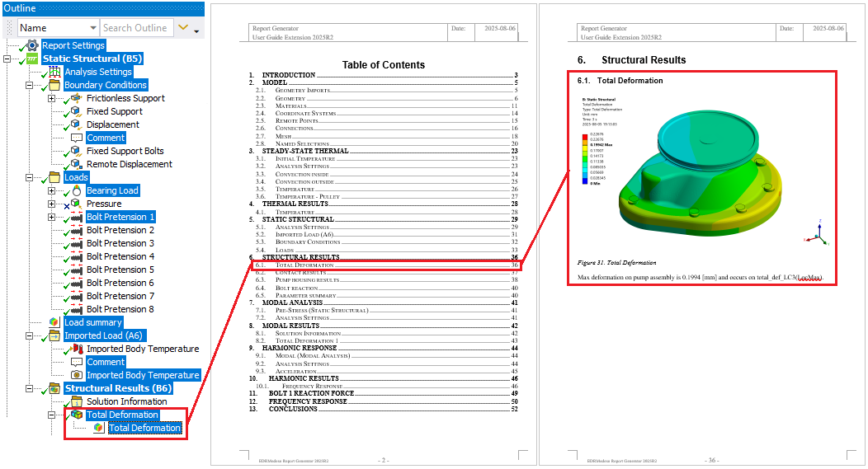Click the Imported Load (A6) folder icon

(x=54, y=335)
